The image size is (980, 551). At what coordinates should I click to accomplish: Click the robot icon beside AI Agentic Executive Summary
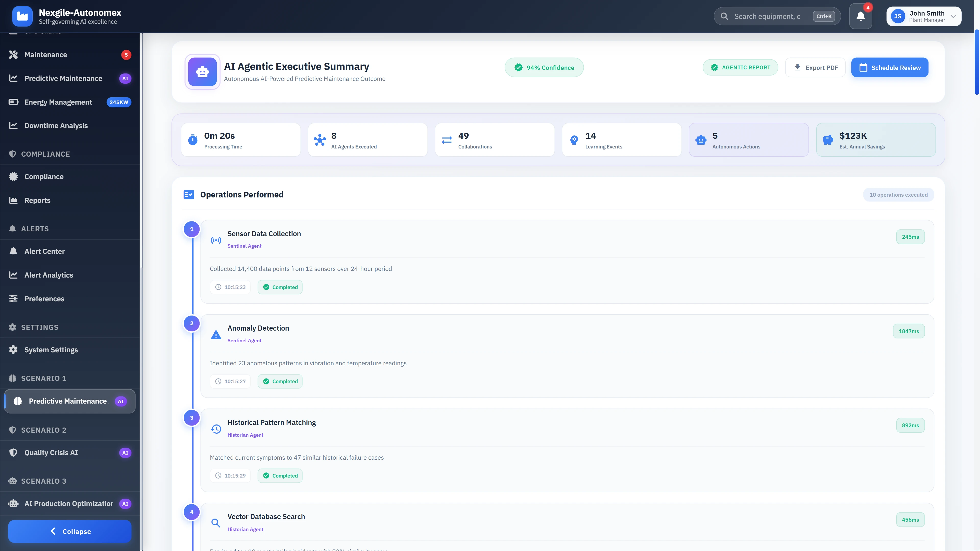202,71
